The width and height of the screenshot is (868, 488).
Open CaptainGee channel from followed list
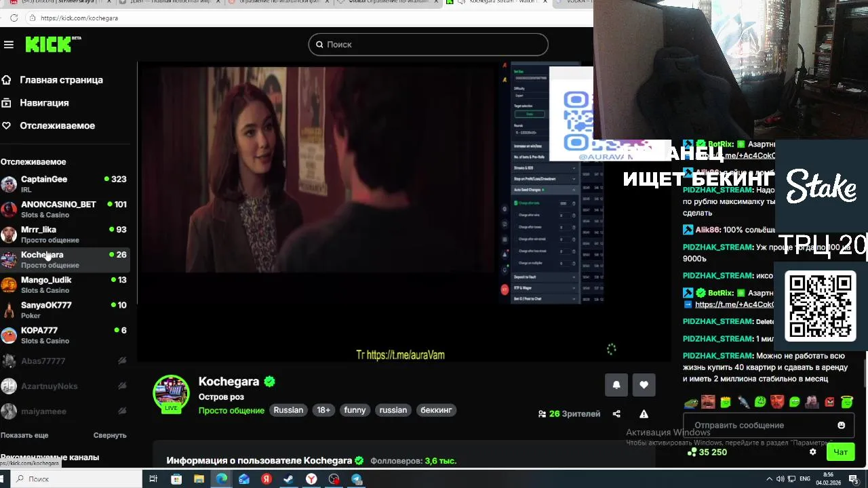tap(64, 184)
